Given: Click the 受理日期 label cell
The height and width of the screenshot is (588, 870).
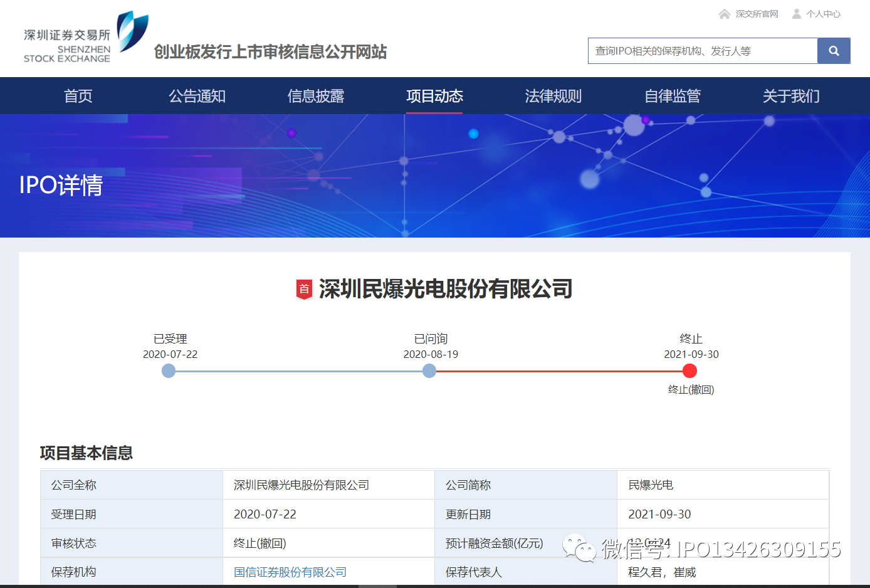Looking at the screenshot, I should (x=132, y=514).
